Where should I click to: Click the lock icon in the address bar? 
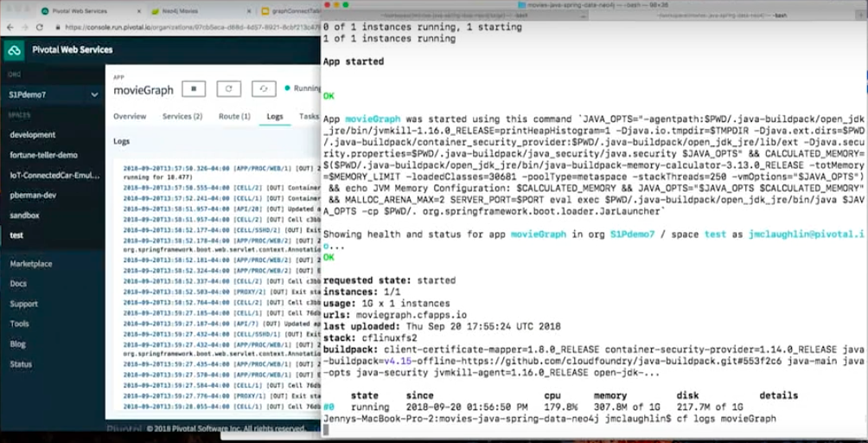click(x=56, y=27)
